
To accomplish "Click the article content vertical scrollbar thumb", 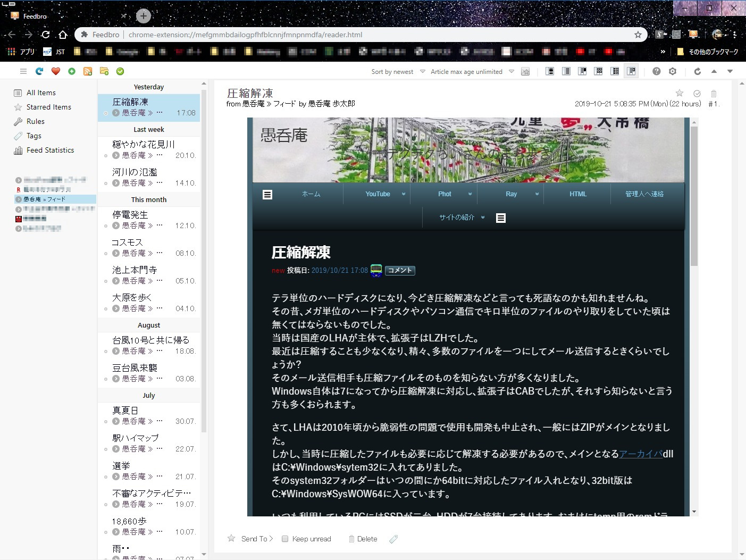I will 694,197.
